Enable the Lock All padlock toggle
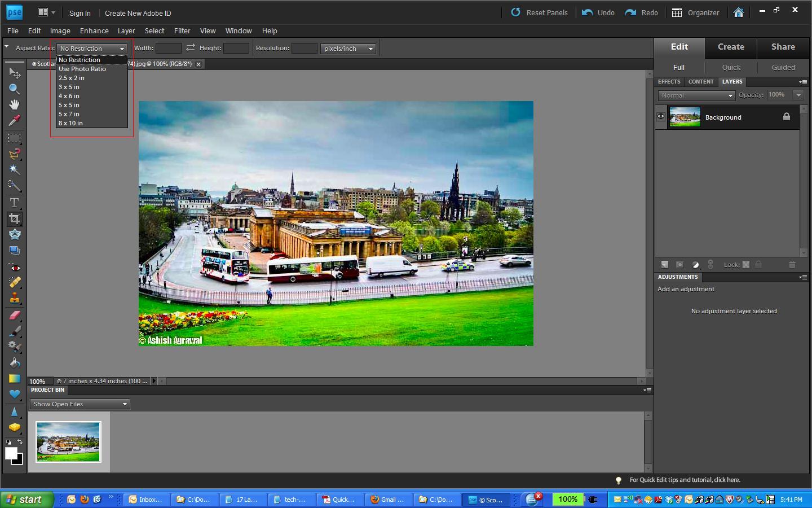 [758, 265]
